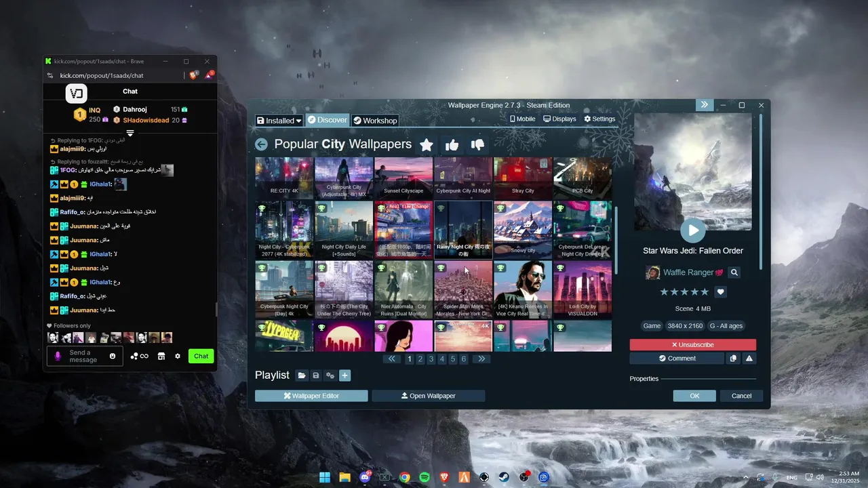The height and width of the screenshot is (488, 868).
Task: Go back using the arrow beside Popular City Wallpapers
Action: coord(261,144)
